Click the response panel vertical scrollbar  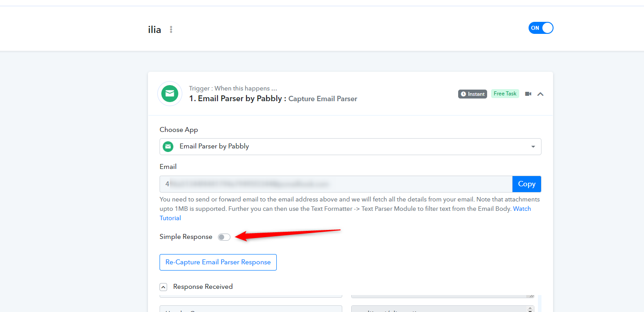[x=539, y=304]
